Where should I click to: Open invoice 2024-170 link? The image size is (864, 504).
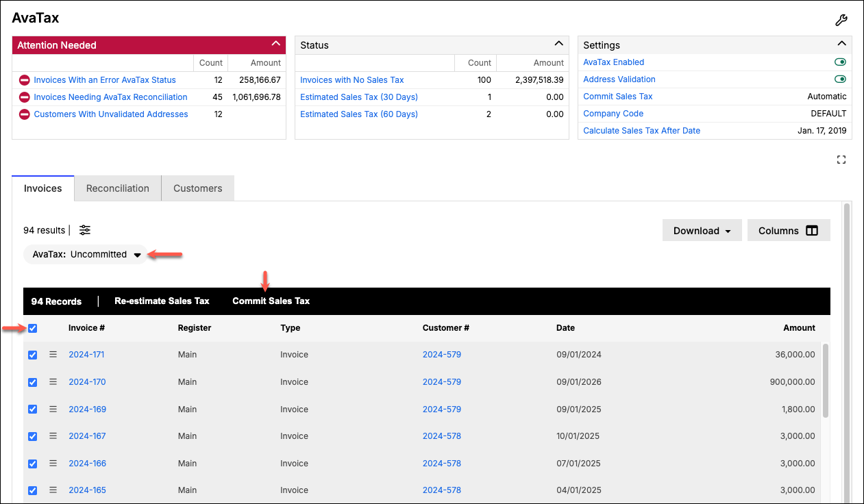87,382
